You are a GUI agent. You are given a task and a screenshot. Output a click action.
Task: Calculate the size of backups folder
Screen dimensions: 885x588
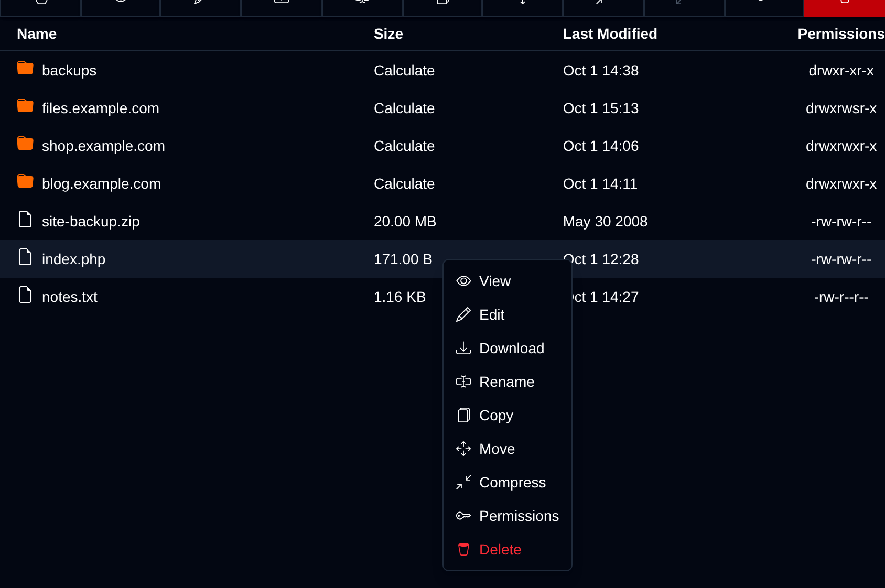click(x=404, y=70)
